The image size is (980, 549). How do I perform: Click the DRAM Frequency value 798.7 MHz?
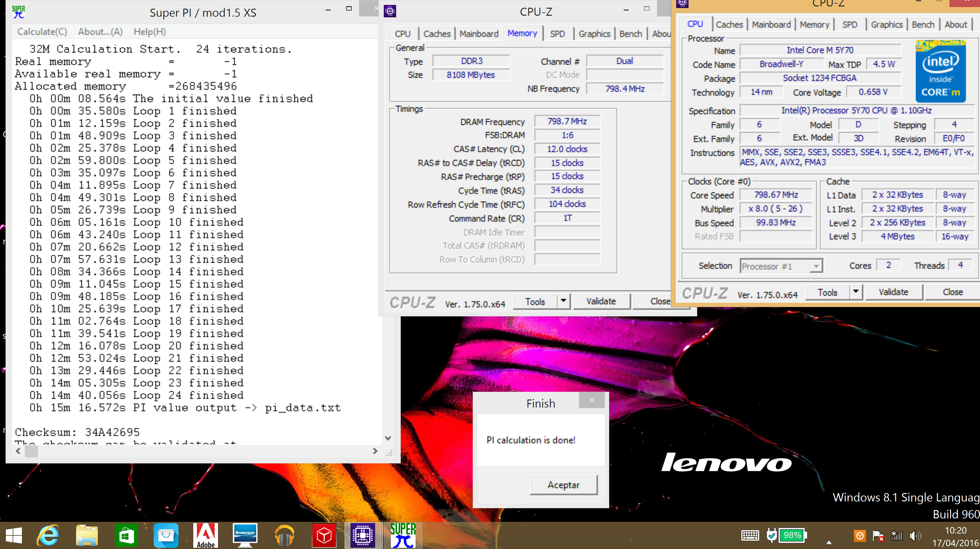[x=567, y=121]
